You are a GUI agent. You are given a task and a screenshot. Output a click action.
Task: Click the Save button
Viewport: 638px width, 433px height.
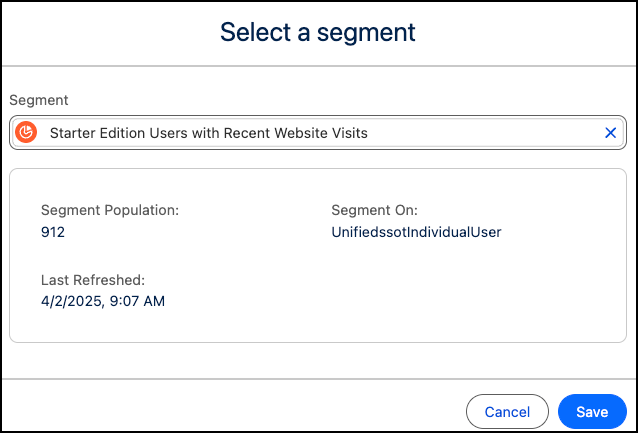pos(592,412)
